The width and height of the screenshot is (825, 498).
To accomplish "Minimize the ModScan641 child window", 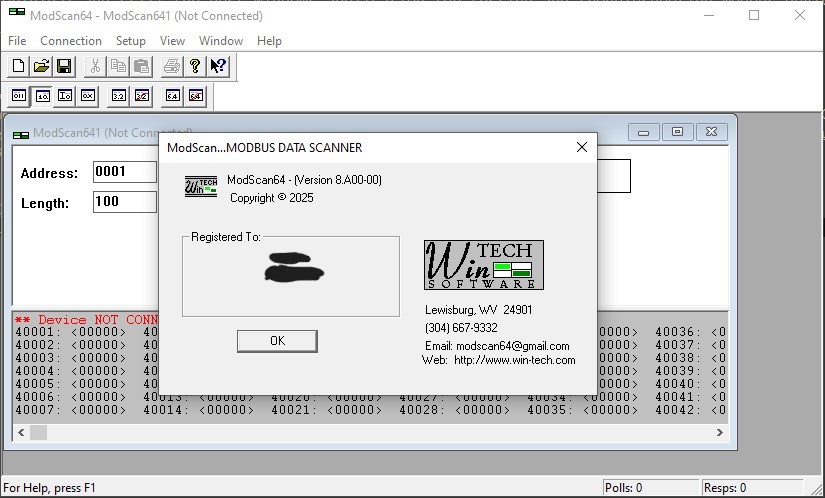I will (643, 132).
